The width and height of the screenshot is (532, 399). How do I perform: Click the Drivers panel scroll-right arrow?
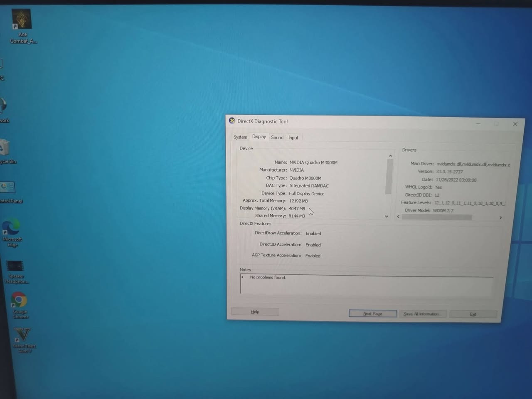click(500, 218)
